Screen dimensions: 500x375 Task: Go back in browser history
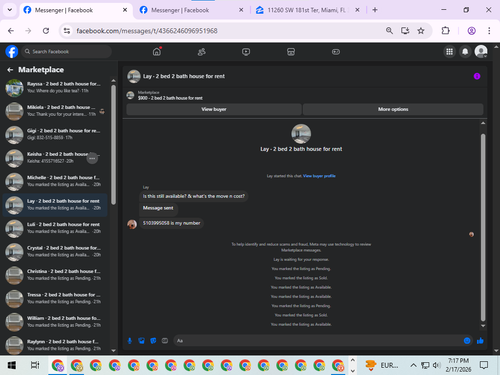pyautogui.click(x=11, y=31)
